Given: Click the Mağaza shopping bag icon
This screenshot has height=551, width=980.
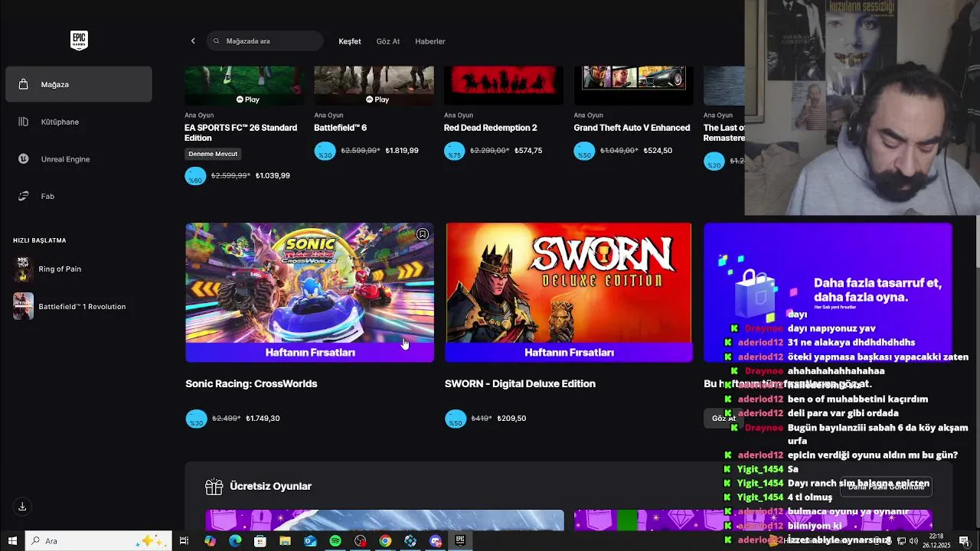Looking at the screenshot, I should [x=24, y=84].
